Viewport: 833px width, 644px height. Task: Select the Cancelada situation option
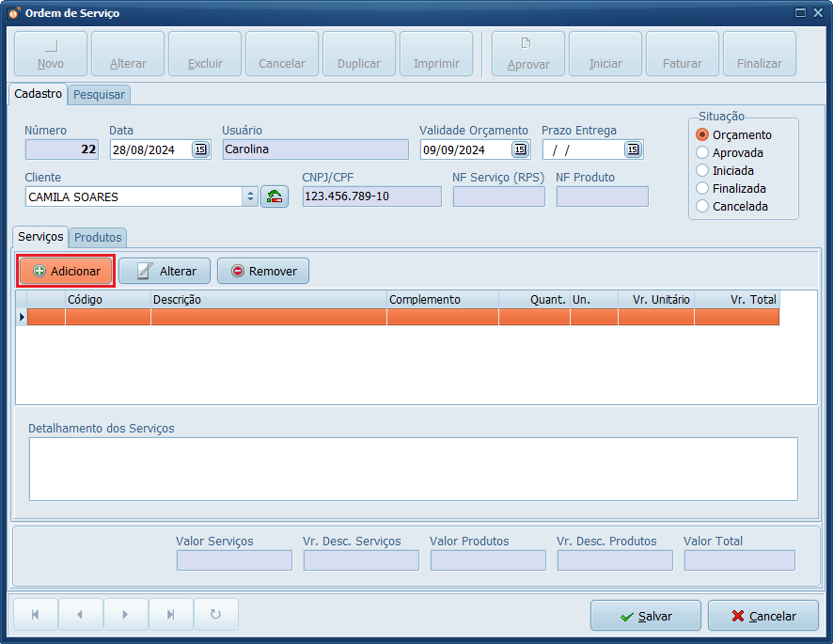click(x=702, y=206)
